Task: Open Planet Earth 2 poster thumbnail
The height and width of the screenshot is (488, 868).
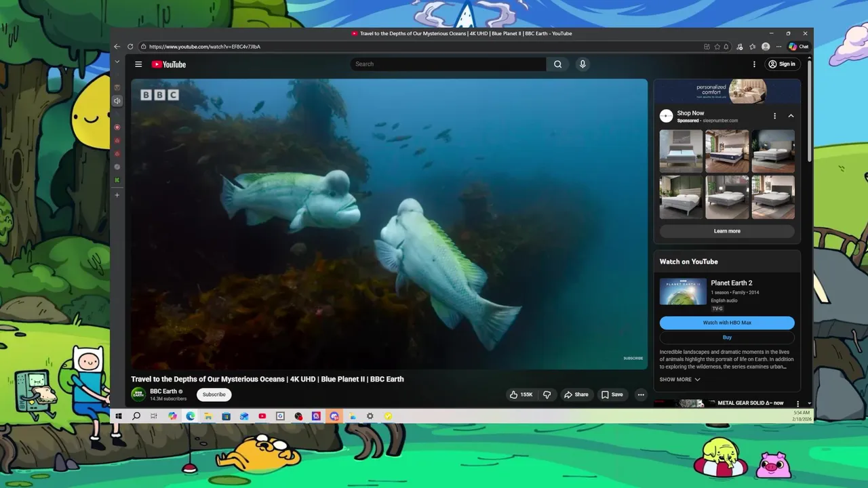Action: coord(683,291)
